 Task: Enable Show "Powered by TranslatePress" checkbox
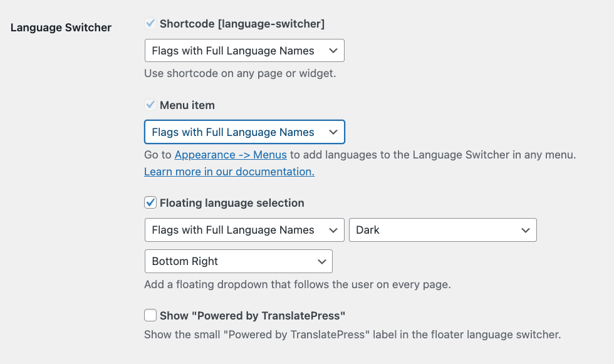coord(150,315)
